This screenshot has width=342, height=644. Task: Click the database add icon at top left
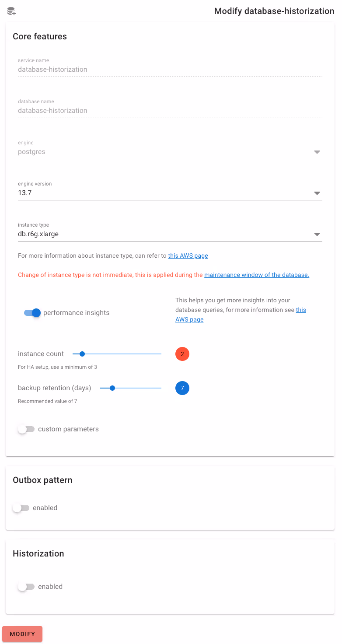point(11,11)
